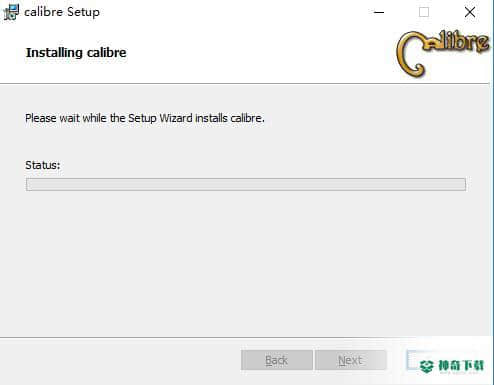Click the grayed-out Next button
Image resolution: width=494 pixels, height=385 pixels.
[x=351, y=360]
